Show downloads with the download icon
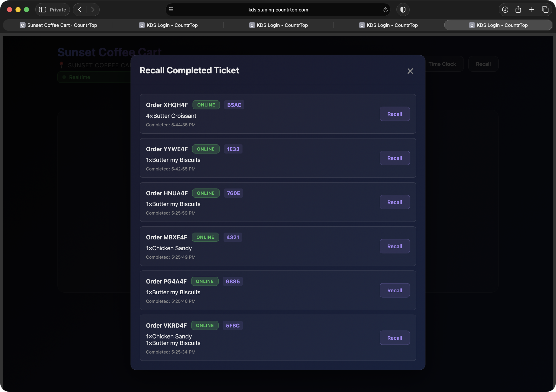Screen dimensions: 556x392 click(505, 10)
